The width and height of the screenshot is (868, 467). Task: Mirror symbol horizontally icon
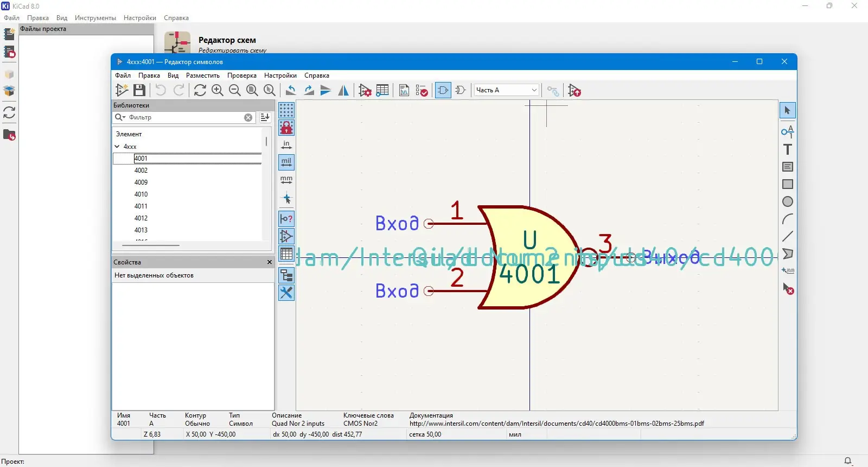click(x=343, y=90)
